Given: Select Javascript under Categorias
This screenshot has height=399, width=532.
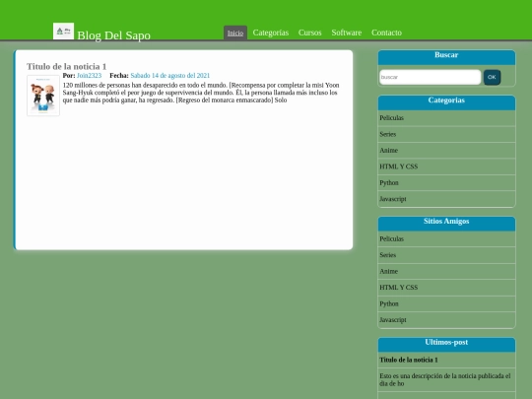Looking at the screenshot, I should (446, 199).
